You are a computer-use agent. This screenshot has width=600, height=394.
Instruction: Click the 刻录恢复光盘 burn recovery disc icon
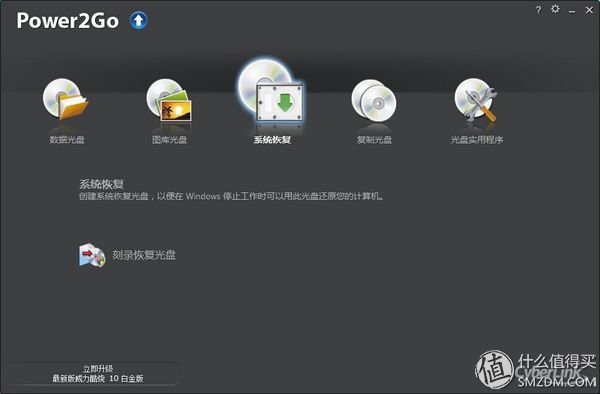pyautogui.click(x=92, y=255)
